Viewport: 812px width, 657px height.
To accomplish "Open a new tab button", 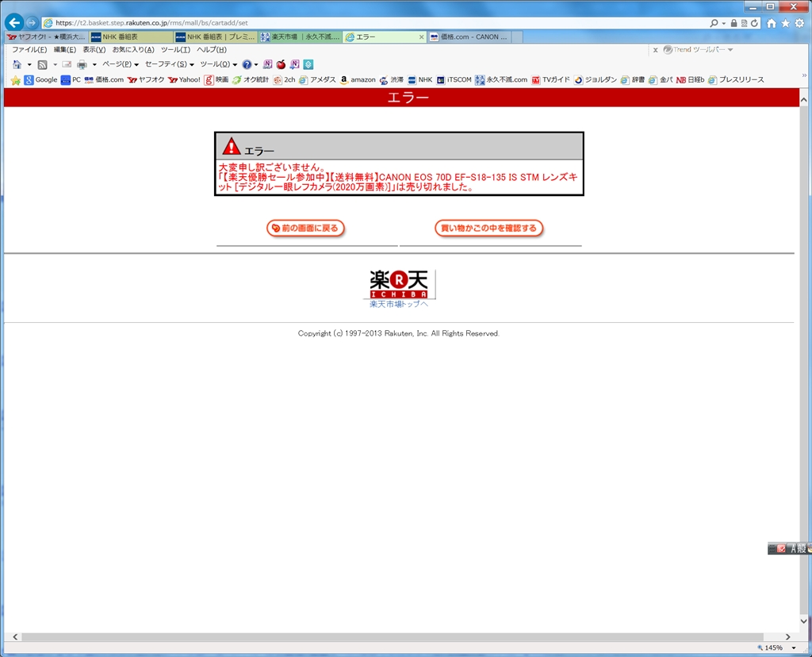I will coord(517,36).
